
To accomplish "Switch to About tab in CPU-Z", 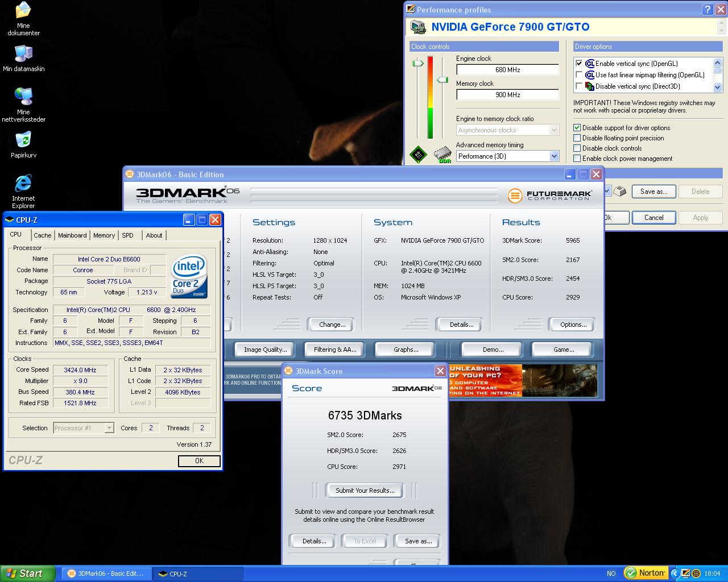I will [x=154, y=235].
